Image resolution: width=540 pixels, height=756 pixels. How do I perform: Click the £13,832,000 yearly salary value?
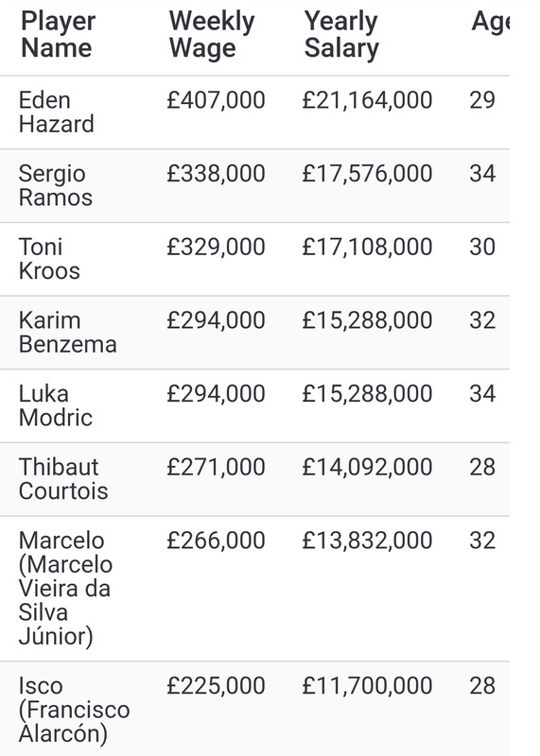coord(367,541)
